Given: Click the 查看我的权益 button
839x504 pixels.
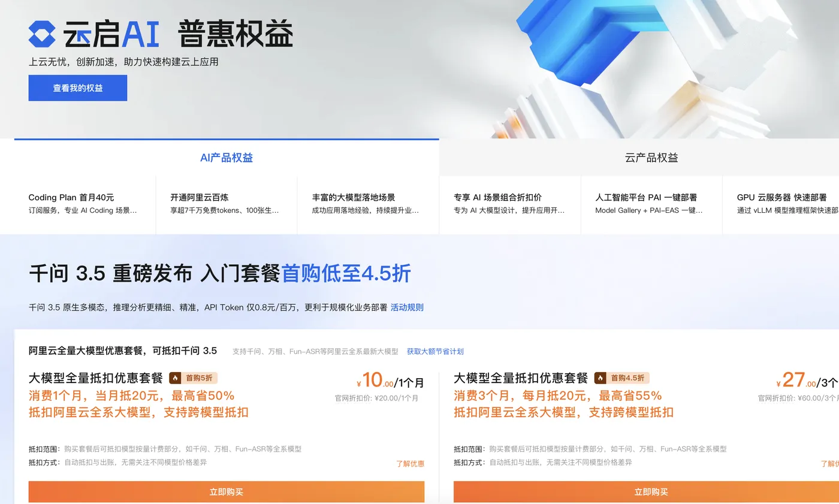Looking at the screenshot, I should (77, 87).
